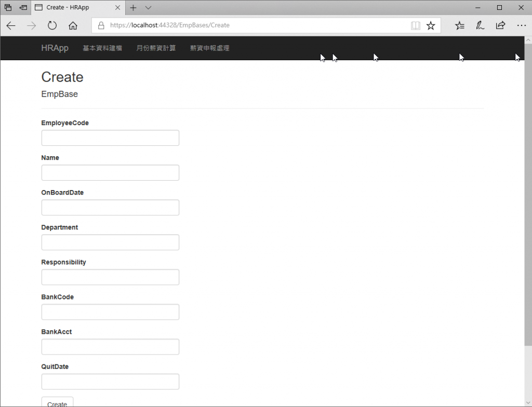
Task: Open the add notes pen icon
Action: pyautogui.click(x=480, y=25)
